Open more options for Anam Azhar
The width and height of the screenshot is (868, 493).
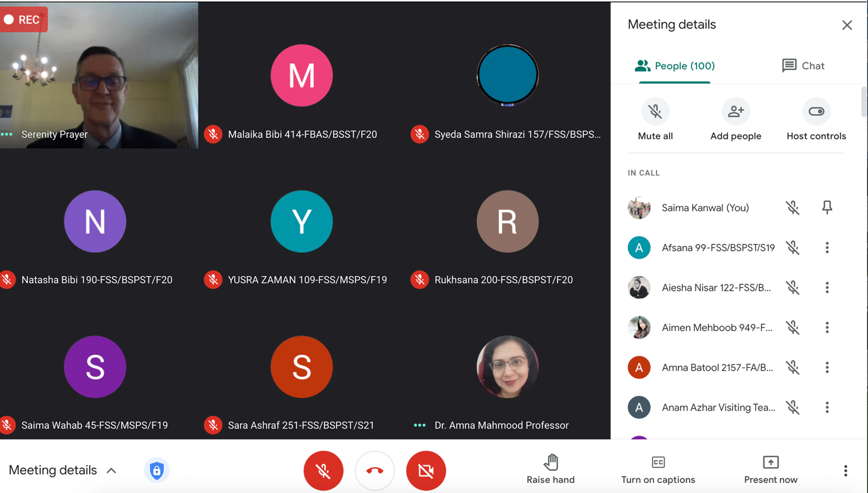[x=827, y=407]
